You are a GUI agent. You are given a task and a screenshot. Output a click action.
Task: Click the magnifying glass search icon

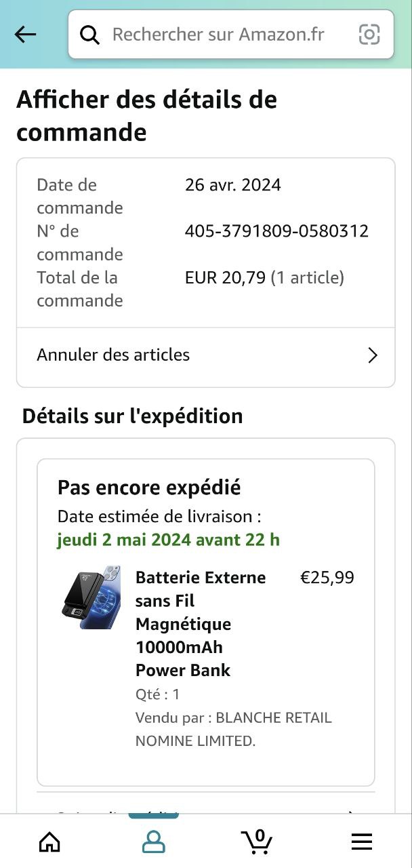pos(89,35)
